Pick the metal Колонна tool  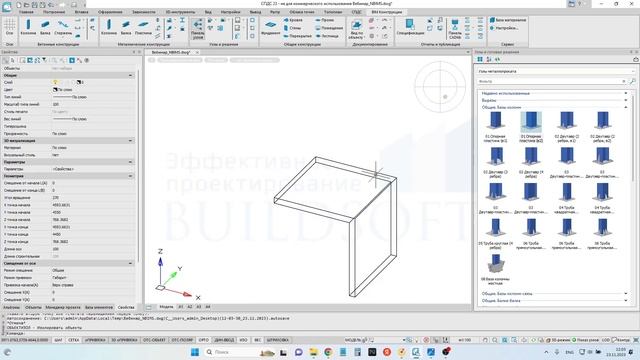coord(109,27)
